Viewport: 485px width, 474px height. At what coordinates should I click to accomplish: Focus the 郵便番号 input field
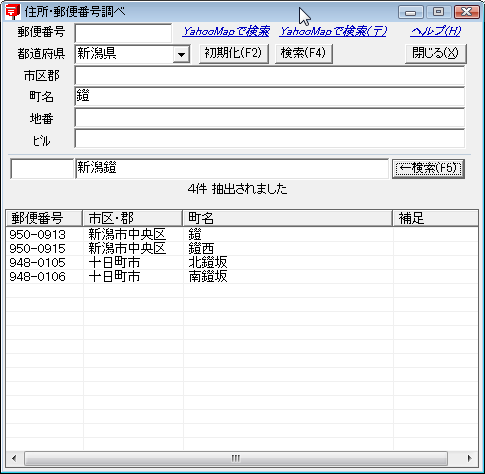click(123, 33)
